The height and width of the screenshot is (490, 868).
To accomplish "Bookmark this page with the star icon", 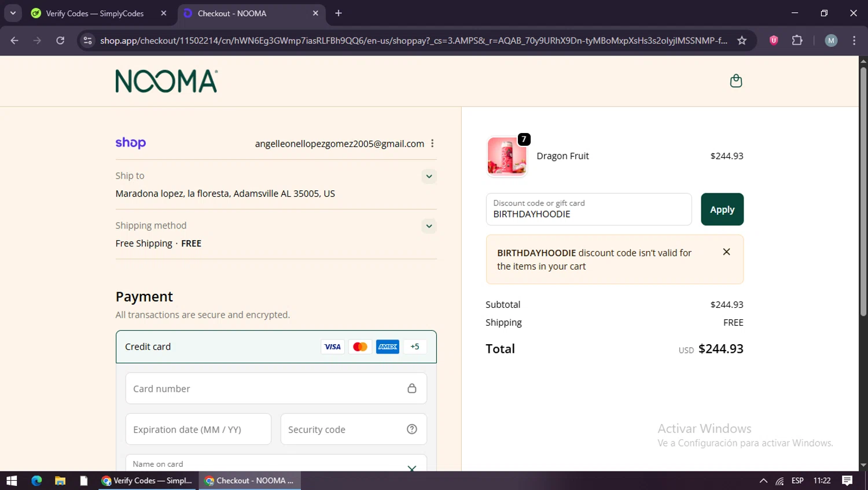I will point(742,40).
